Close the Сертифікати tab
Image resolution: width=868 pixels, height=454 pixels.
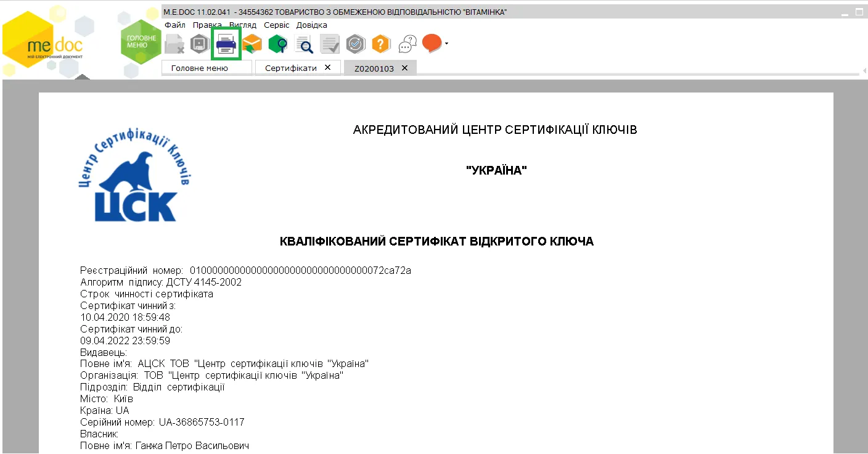click(x=327, y=67)
